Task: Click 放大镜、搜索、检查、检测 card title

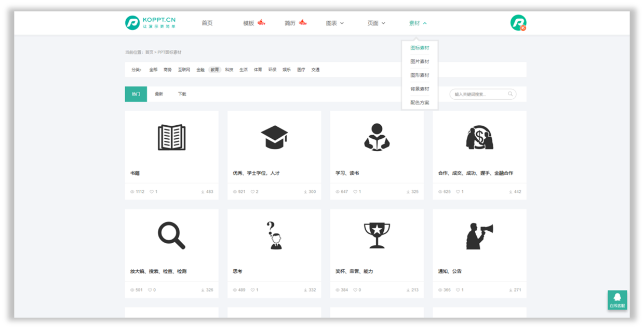Action: tap(158, 271)
